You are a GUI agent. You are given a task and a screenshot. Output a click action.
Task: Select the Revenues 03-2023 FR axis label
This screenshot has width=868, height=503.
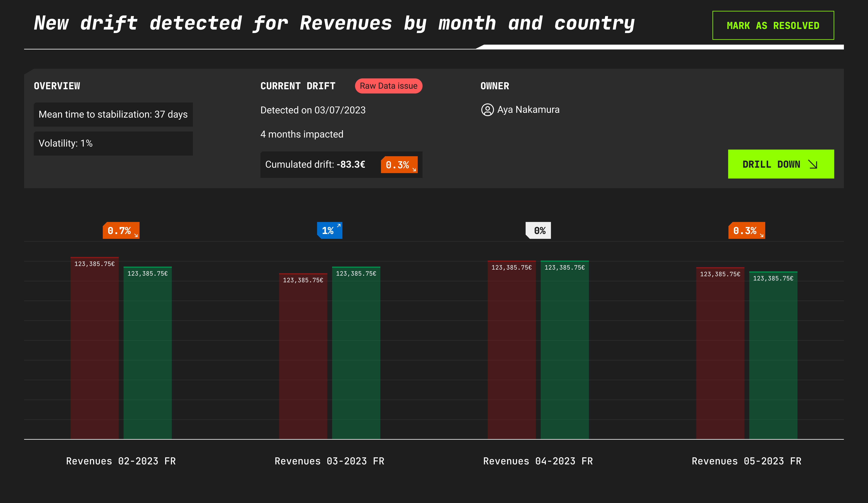coord(329,461)
